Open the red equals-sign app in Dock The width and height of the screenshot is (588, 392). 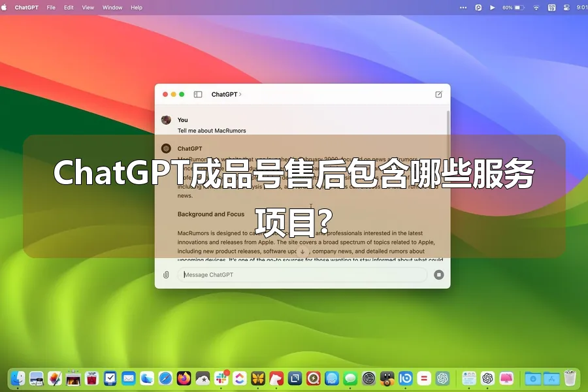pos(424,378)
